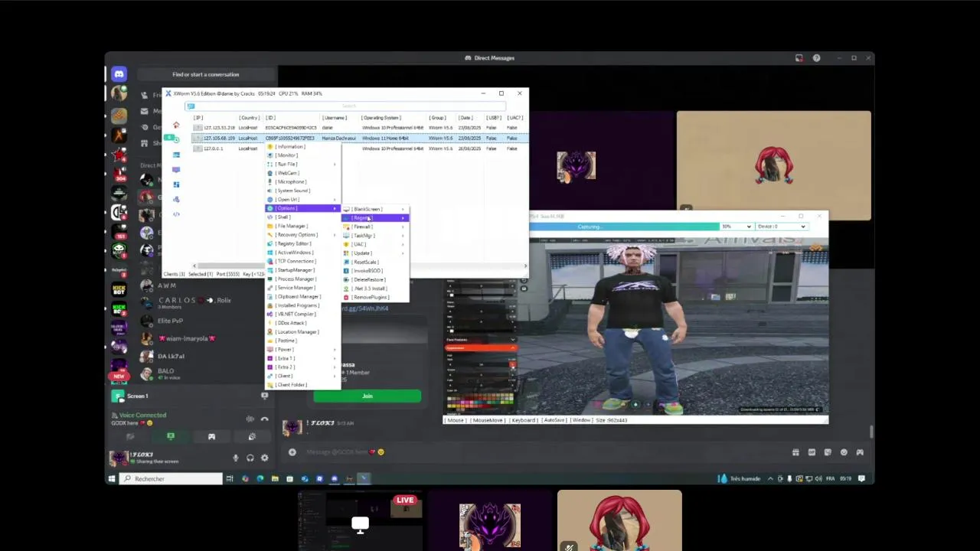Screen dimensions: 980x551
Task: Open XWorm sidebar clock icon with green badge
Action: point(175,139)
